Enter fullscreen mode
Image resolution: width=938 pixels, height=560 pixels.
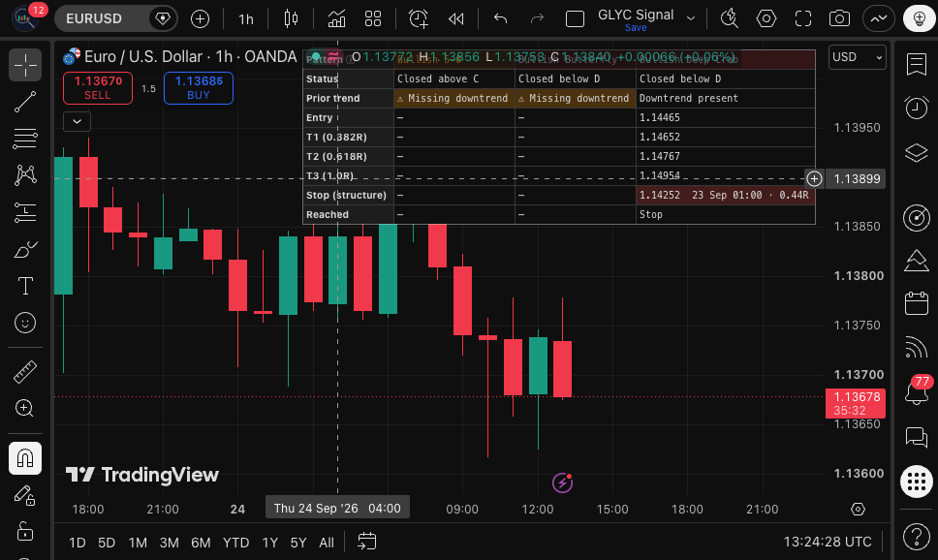[x=803, y=19]
